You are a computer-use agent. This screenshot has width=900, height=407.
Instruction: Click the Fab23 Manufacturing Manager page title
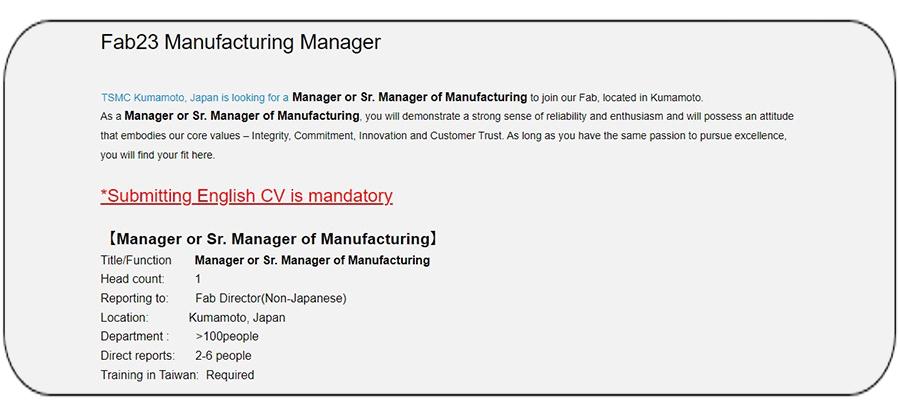pos(240,42)
